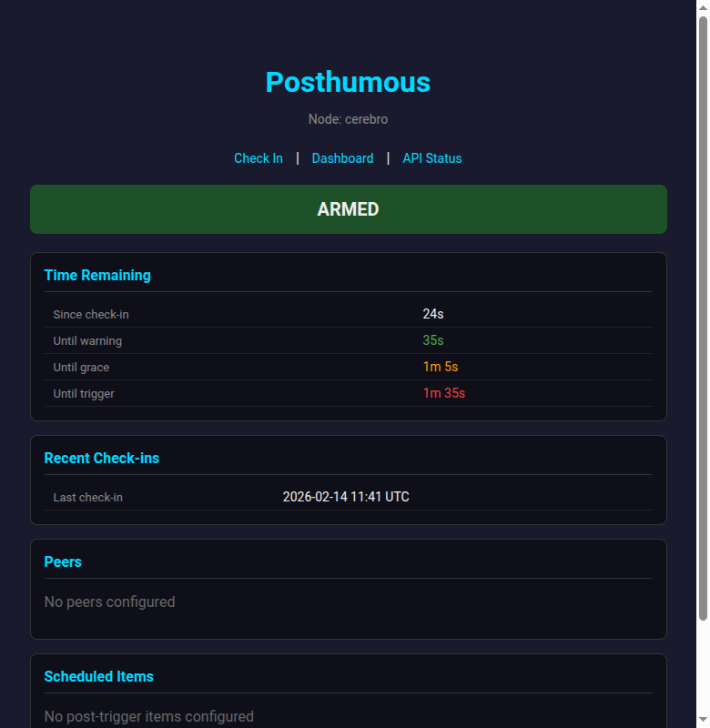Click the 24s check-in value
The width and height of the screenshot is (710, 728).
[431, 313]
